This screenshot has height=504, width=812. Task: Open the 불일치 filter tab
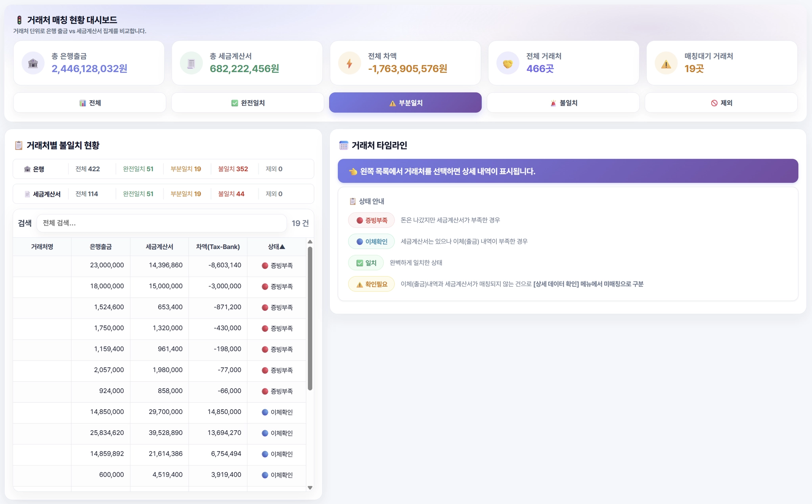coord(563,103)
